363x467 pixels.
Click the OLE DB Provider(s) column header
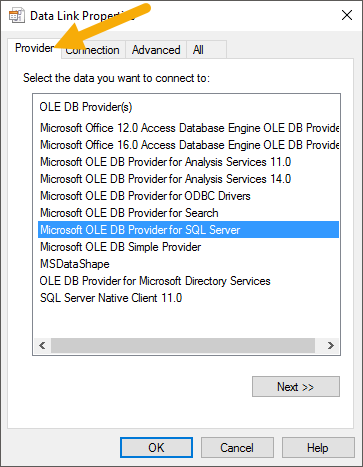click(86, 107)
